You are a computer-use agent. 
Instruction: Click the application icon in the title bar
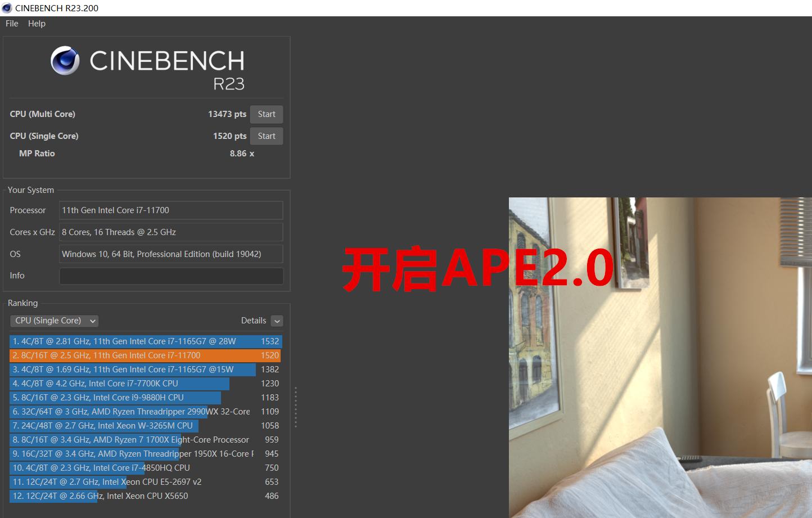(7, 8)
